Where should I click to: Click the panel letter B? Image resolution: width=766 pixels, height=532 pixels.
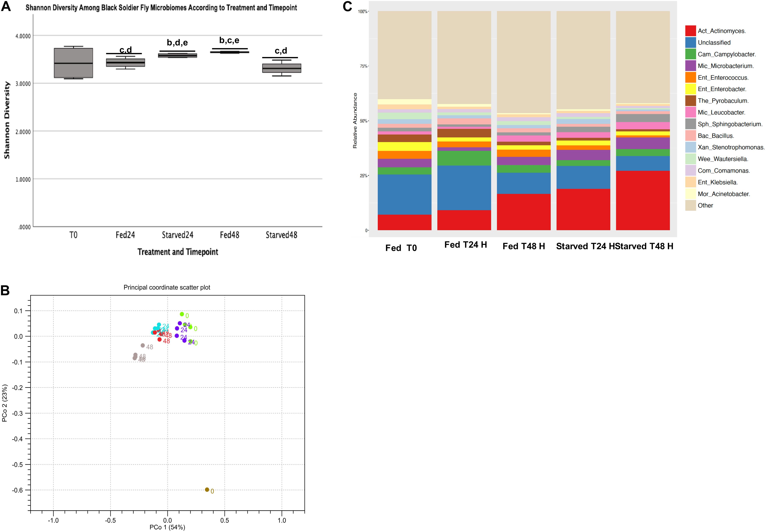point(5,290)
